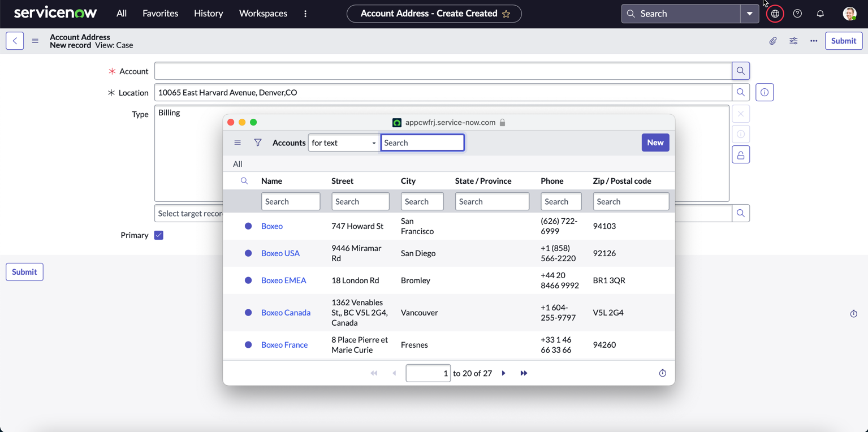Open the All menu

tap(122, 14)
